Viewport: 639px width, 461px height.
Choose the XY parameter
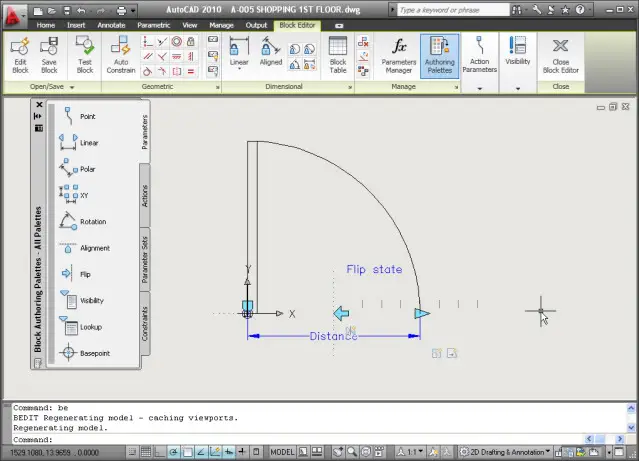pos(74,195)
